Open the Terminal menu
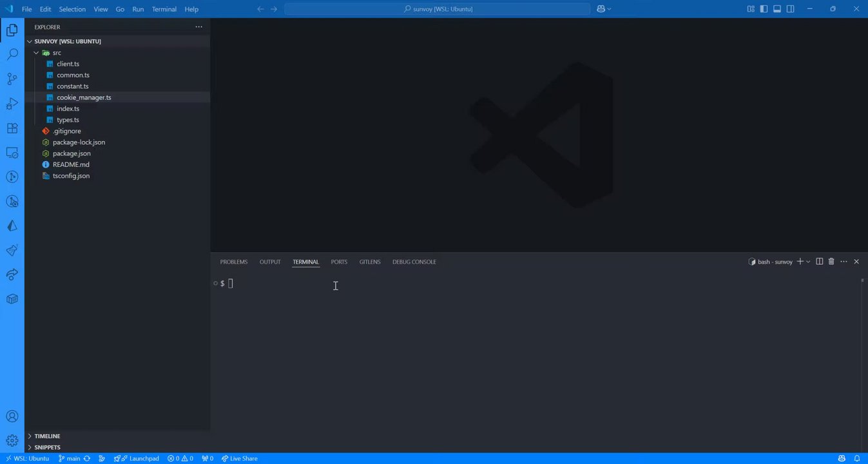This screenshot has width=868, height=464. click(164, 9)
